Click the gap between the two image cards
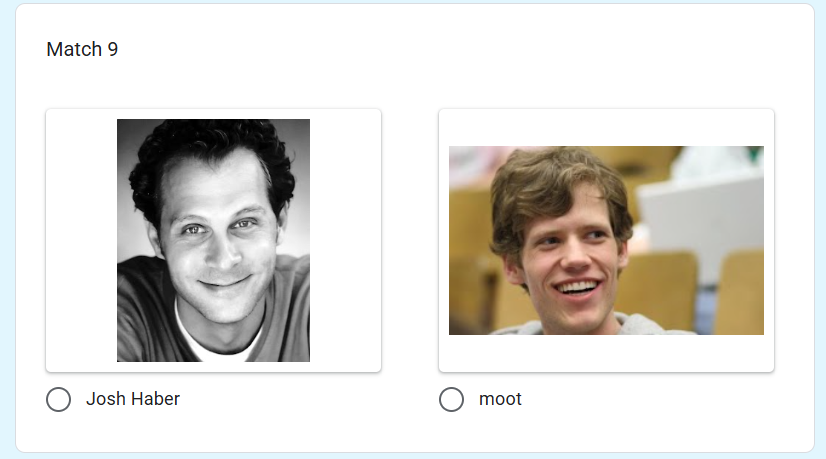The width and height of the screenshot is (826, 459). [x=410, y=240]
